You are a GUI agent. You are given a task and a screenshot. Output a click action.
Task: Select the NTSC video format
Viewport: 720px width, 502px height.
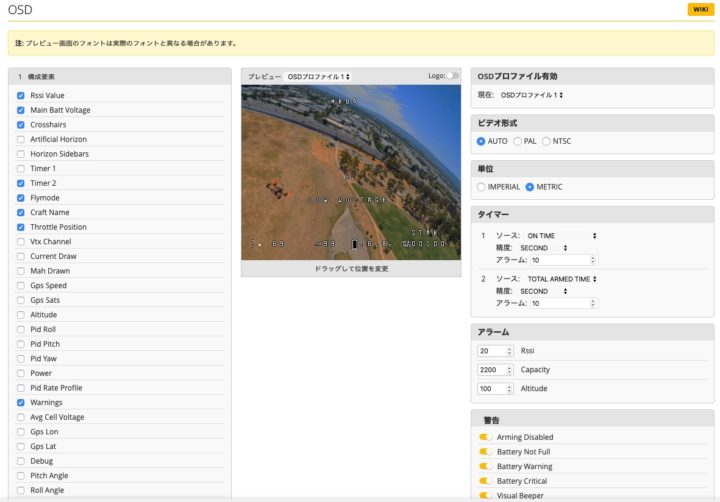[547, 141]
